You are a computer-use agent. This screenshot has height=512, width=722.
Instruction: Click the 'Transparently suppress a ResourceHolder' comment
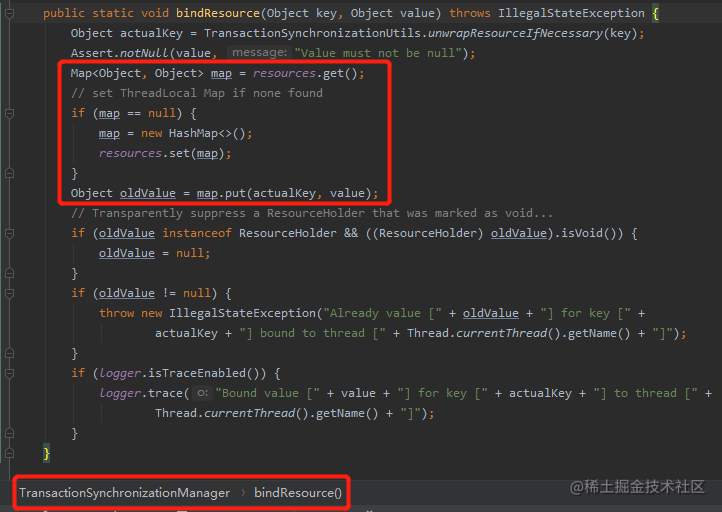pyautogui.click(x=312, y=213)
